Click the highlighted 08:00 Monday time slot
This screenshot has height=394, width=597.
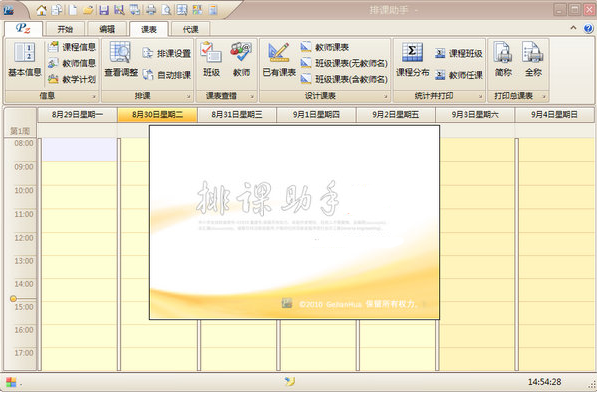click(x=80, y=150)
